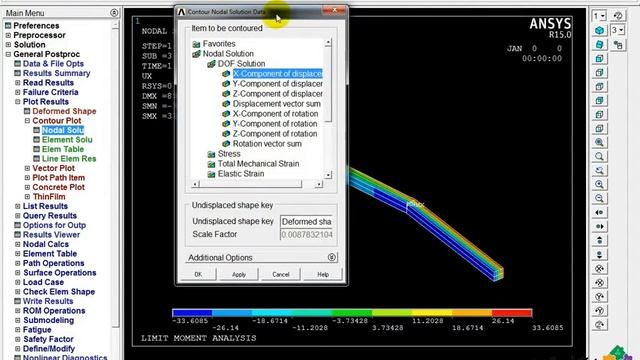The width and height of the screenshot is (640, 360).
Task: Rotate model about negative Y icon
Action: pos(599,296)
